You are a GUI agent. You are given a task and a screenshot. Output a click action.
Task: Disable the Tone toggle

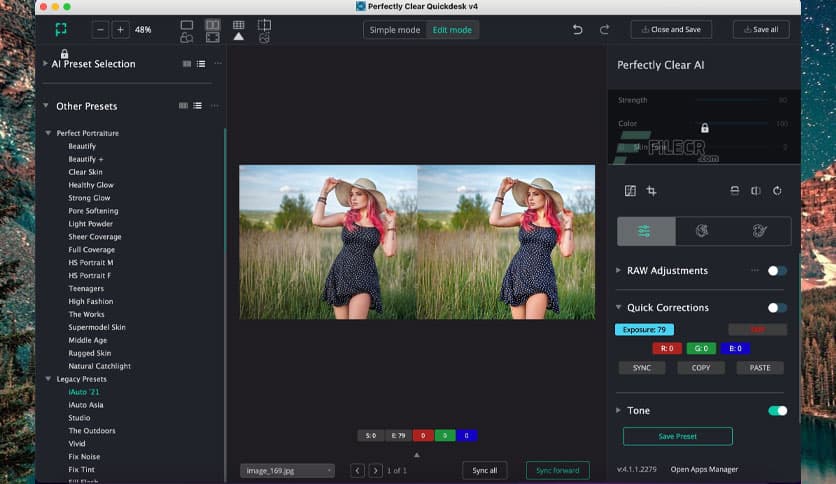tap(776, 411)
